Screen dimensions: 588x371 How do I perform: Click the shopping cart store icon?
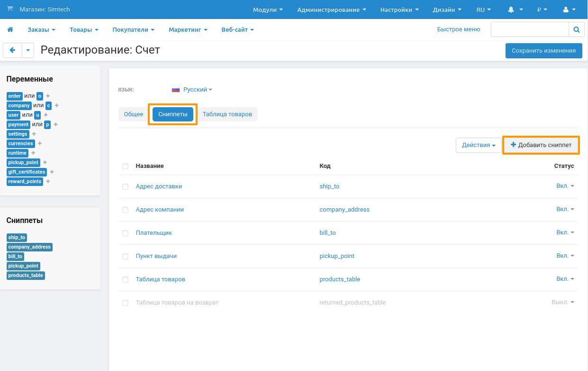[10, 9]
